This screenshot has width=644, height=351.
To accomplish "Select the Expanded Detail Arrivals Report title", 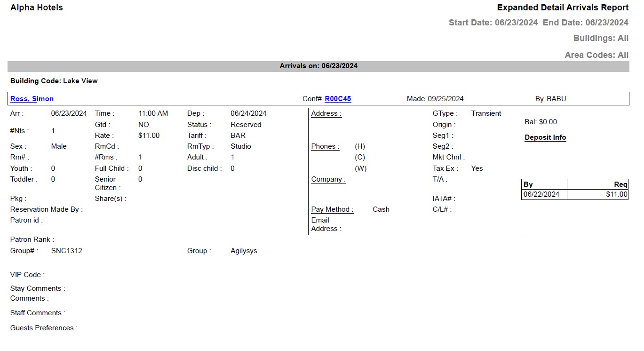I will pos(563,8).
